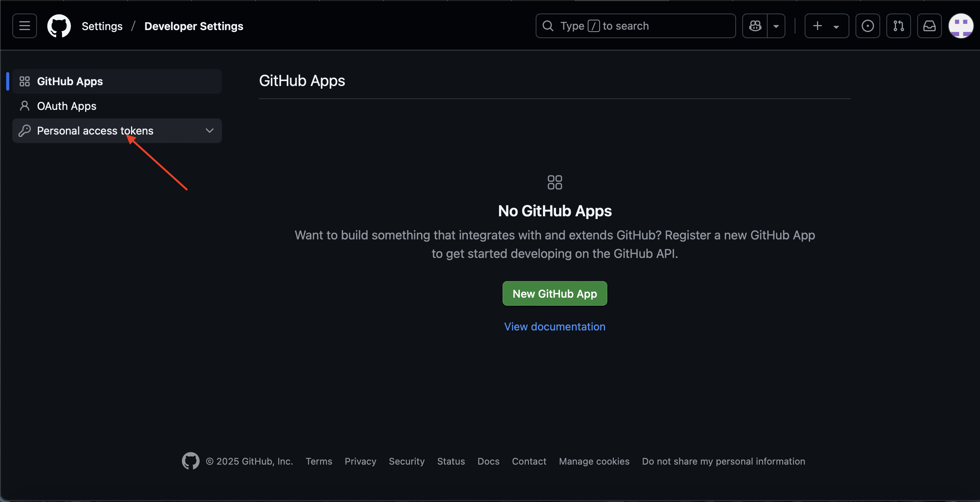Open the notifications inbox icon

[929, 26]
